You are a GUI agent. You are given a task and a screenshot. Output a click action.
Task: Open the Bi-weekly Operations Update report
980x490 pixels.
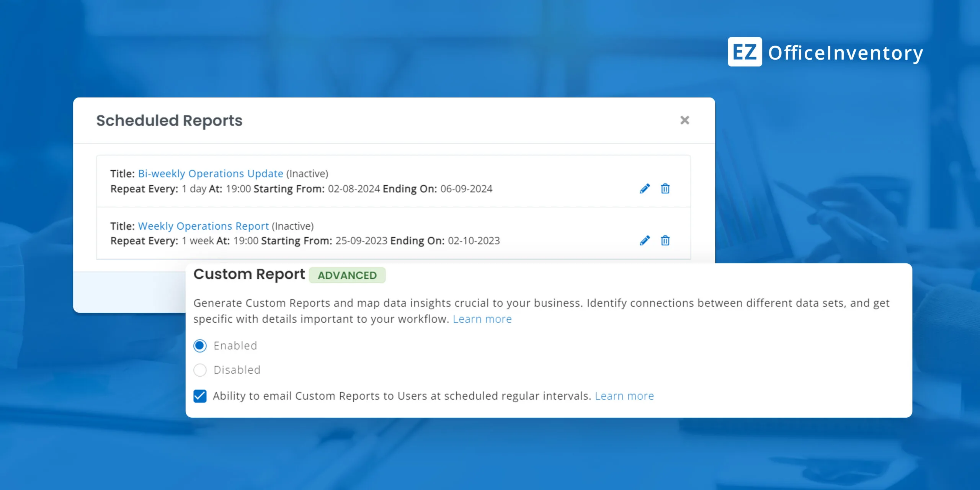point(211,173)
